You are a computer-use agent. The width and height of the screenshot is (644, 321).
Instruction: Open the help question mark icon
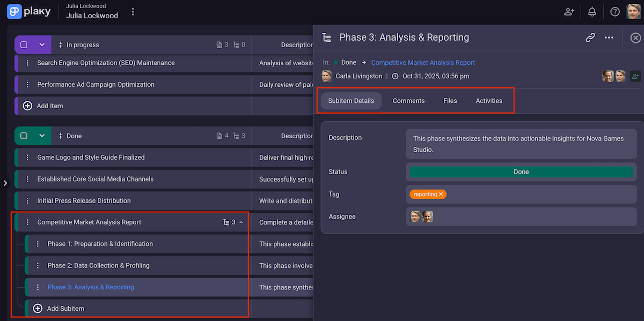615,11
